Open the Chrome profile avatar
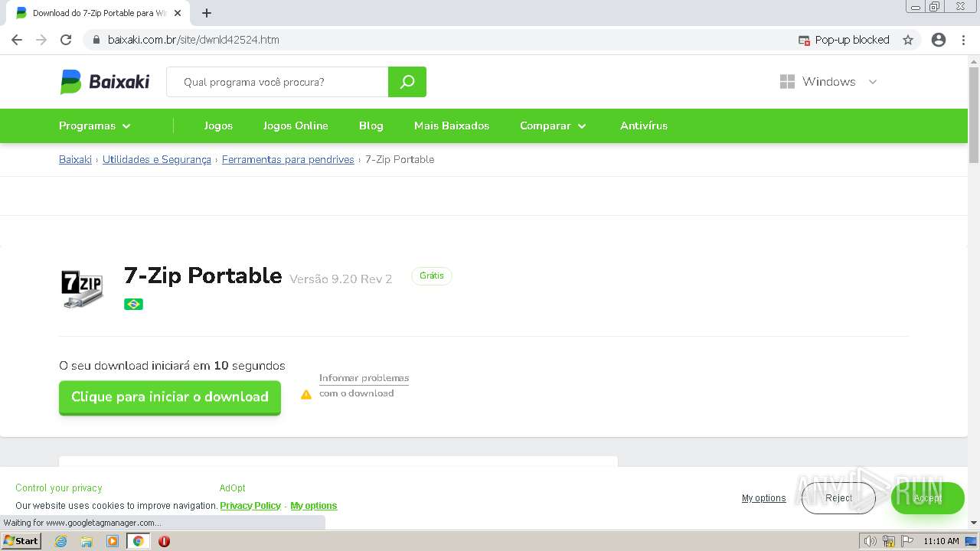The image size is (980, 551). pyautogui.click(x=939, y=40)
